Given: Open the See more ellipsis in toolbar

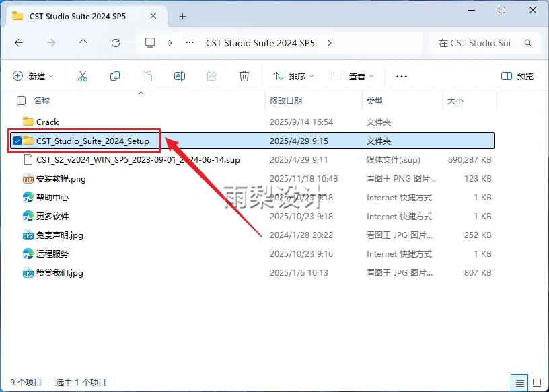Looking at the screenshot, I should 401,76.
